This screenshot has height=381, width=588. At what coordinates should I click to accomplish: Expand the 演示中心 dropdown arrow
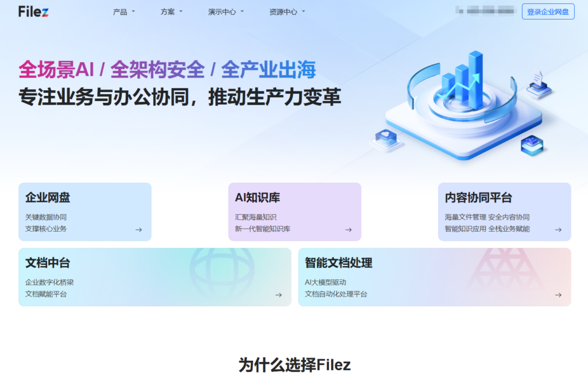click(242, 11)
